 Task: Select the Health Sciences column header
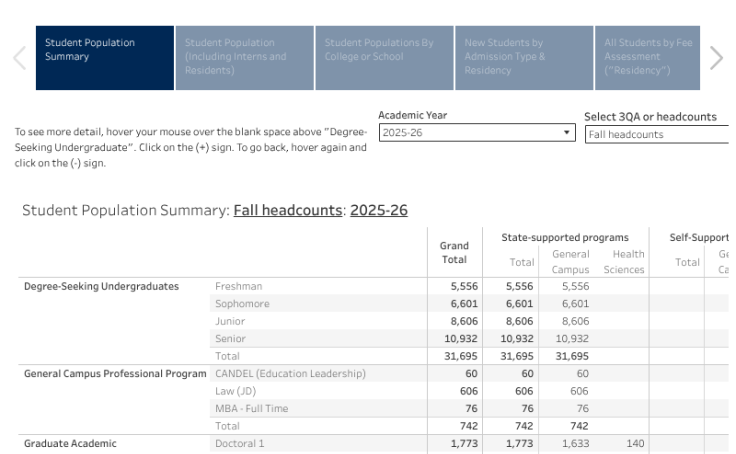point(623,262)
